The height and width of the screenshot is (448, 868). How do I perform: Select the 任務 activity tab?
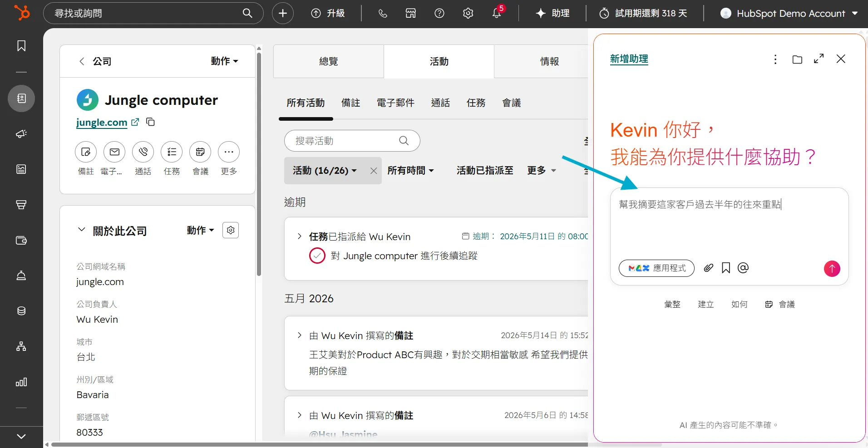point(476,103)
